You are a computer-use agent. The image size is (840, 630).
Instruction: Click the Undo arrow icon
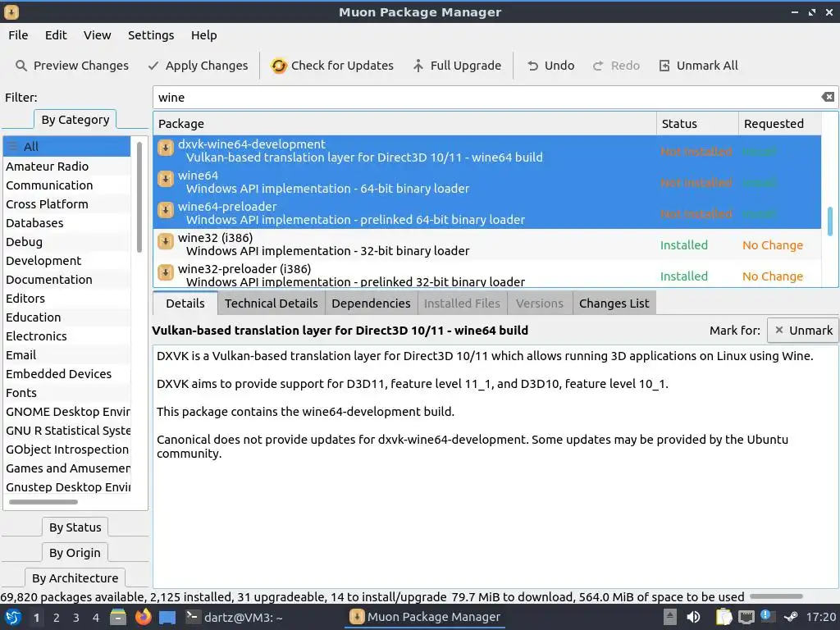click(532, 66)
